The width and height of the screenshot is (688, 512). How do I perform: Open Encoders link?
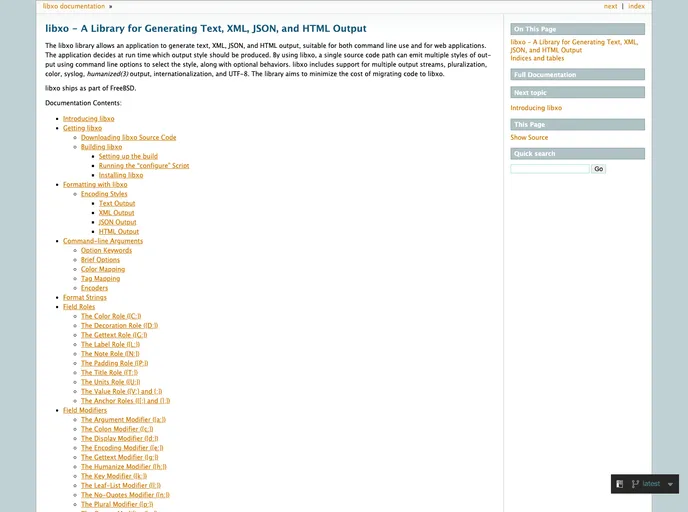tap(94, 288)
